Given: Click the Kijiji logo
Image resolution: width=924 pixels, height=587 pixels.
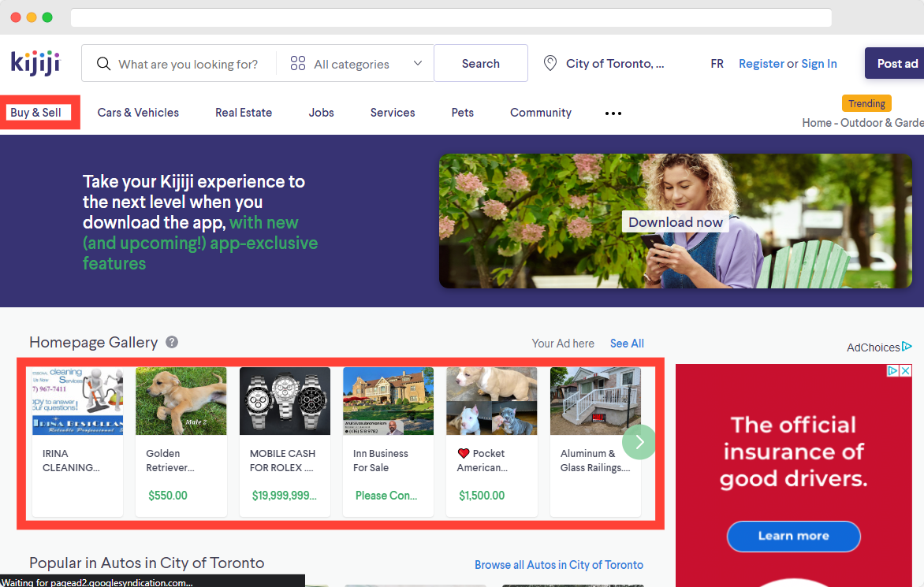Looking at the screenshot, I should pyautogui.click(x=35, y=63).
